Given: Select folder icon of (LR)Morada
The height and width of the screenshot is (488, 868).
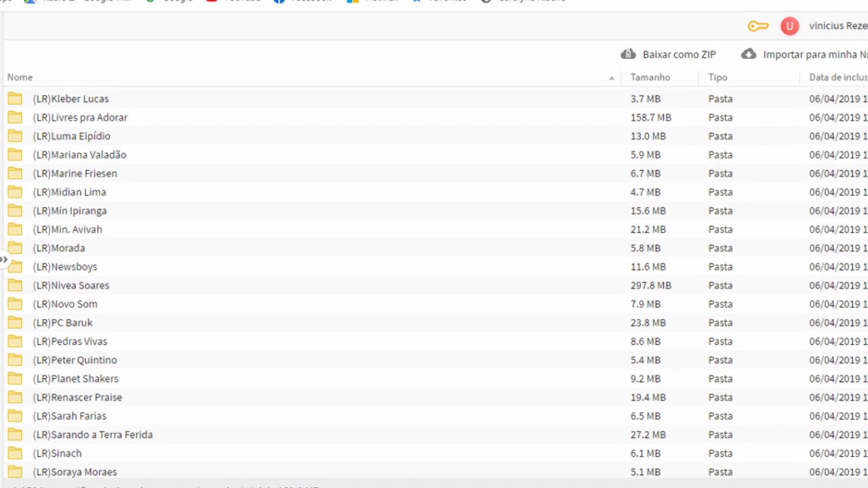Looking at the screenshot, I should pyautogui.click(x=15, y=248).
